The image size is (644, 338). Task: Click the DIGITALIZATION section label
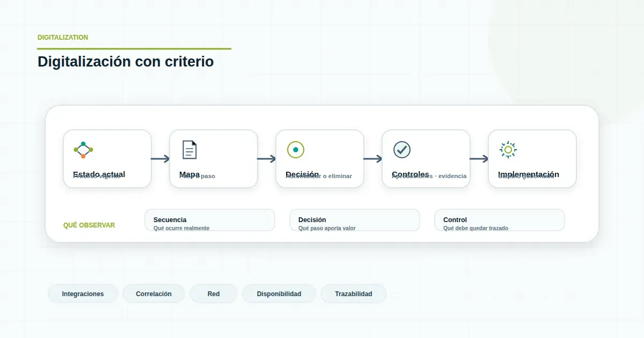coord(63,38)
